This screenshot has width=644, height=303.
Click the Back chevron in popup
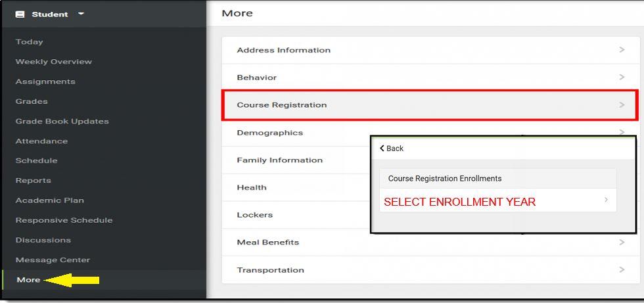(x=382, y=149)
